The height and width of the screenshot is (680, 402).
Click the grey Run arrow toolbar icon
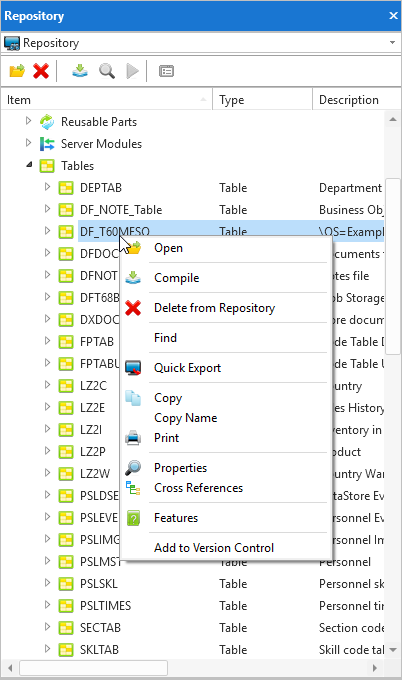tap(132, 71)
